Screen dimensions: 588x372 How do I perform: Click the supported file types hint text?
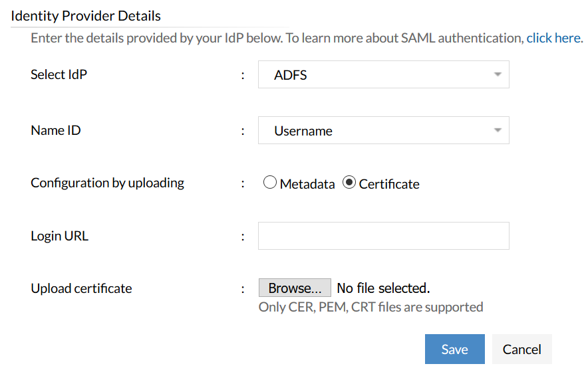tap(370, 307)
